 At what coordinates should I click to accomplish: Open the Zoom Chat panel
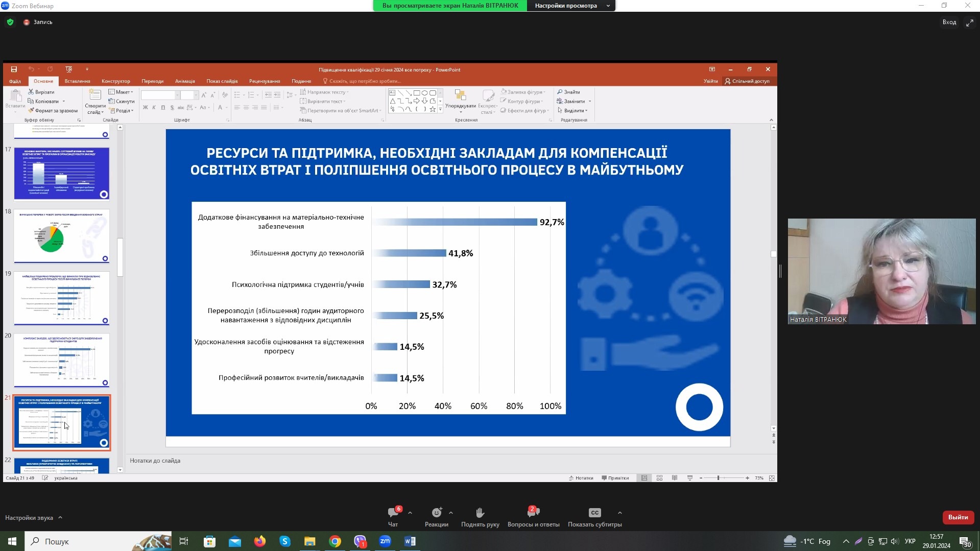point(393,513)
